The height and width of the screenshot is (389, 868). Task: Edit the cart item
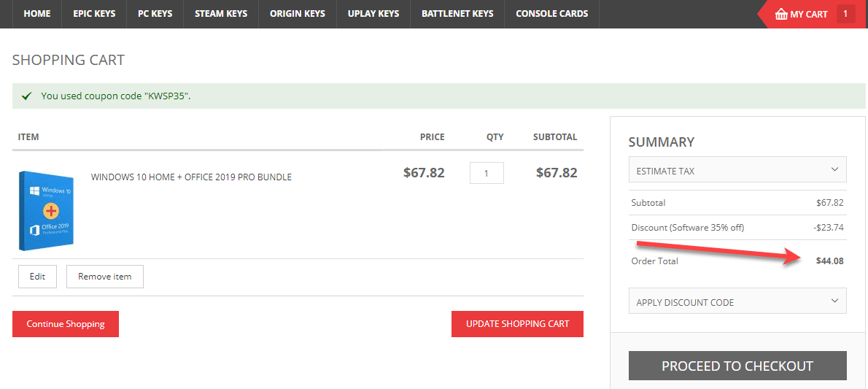[37, 277]
